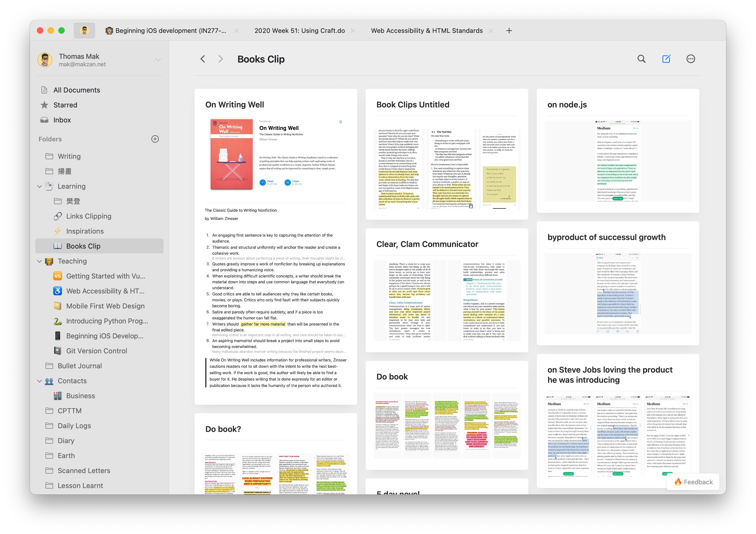Switch to 2020 Week 51: Using Craft.do tab
This screenshot has height=534, width=756.
click(300, 31)
